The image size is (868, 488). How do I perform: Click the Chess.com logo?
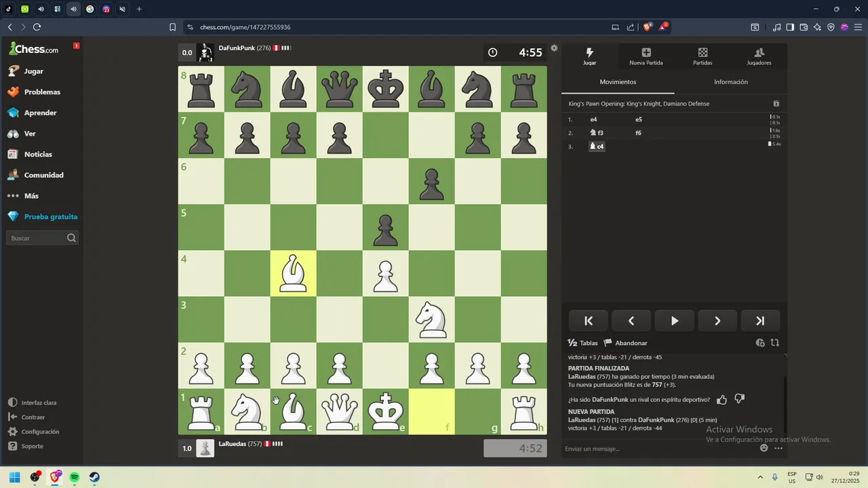click(34, 49)
